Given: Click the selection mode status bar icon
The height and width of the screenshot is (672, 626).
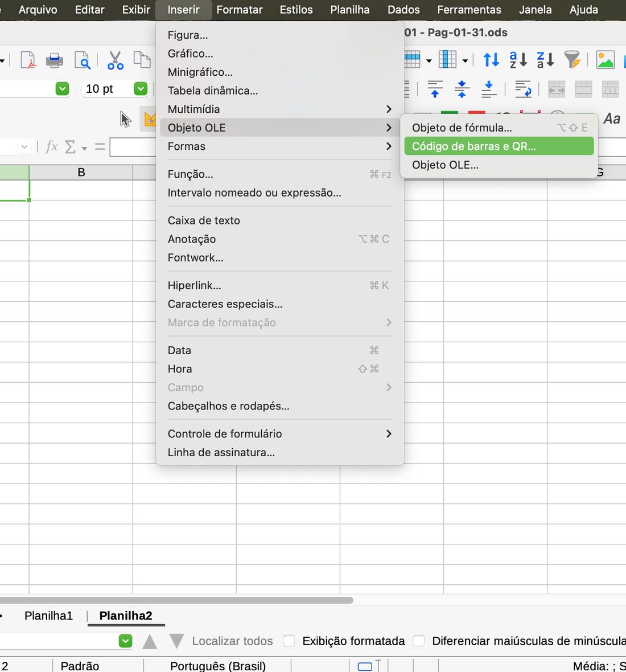Looking at the screenshot, I should [365, 666].
